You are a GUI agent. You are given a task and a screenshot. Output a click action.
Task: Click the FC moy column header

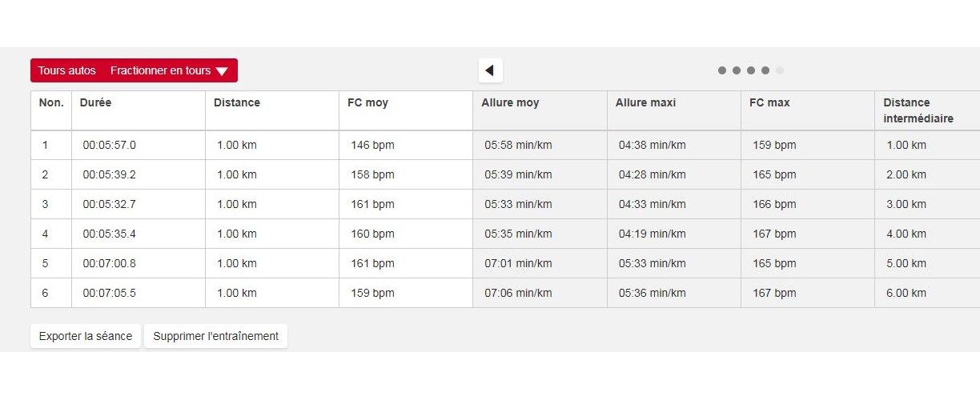point(367,102)
